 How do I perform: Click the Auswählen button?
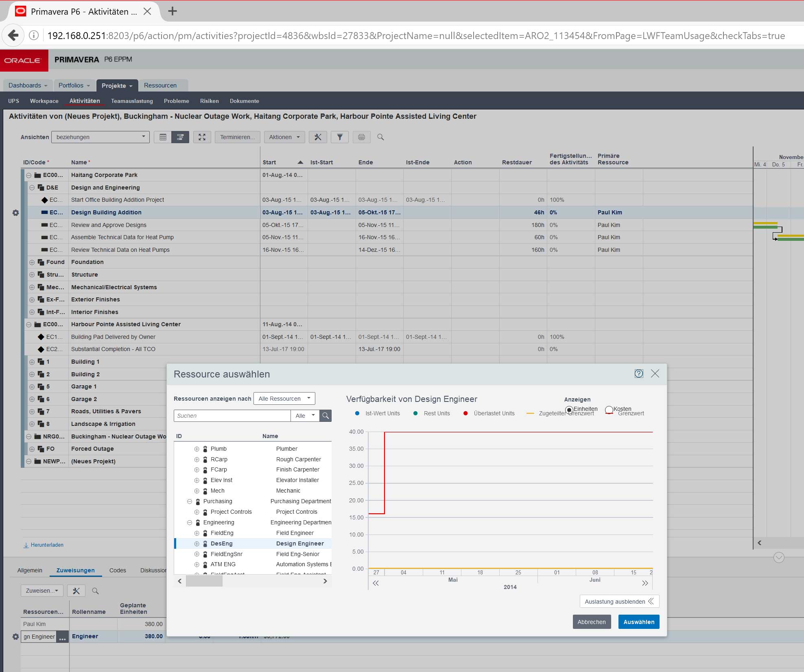point(639,622)
